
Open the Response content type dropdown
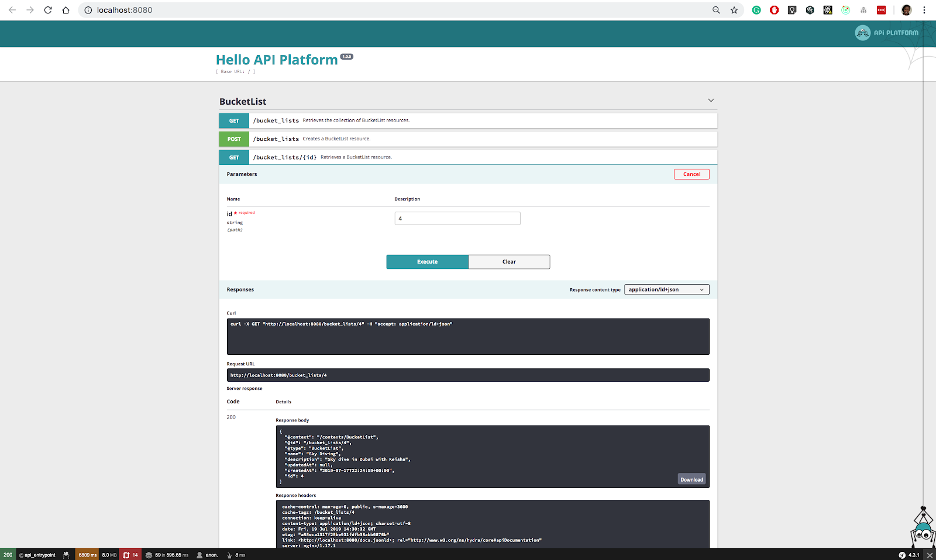tap(667, 289)
